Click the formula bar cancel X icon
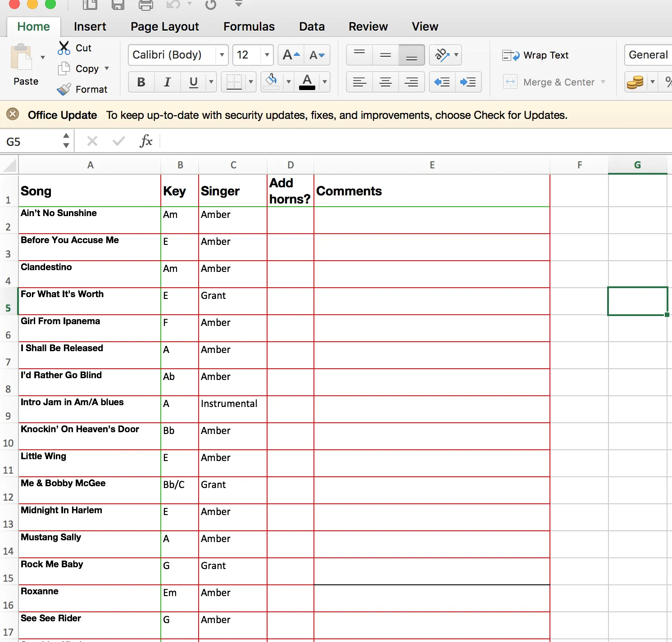Viewport: 672px width, 642px height. (92, 141)
